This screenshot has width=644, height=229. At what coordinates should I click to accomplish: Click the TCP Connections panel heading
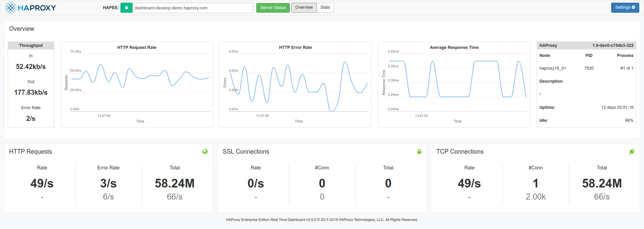click(460, 152)
